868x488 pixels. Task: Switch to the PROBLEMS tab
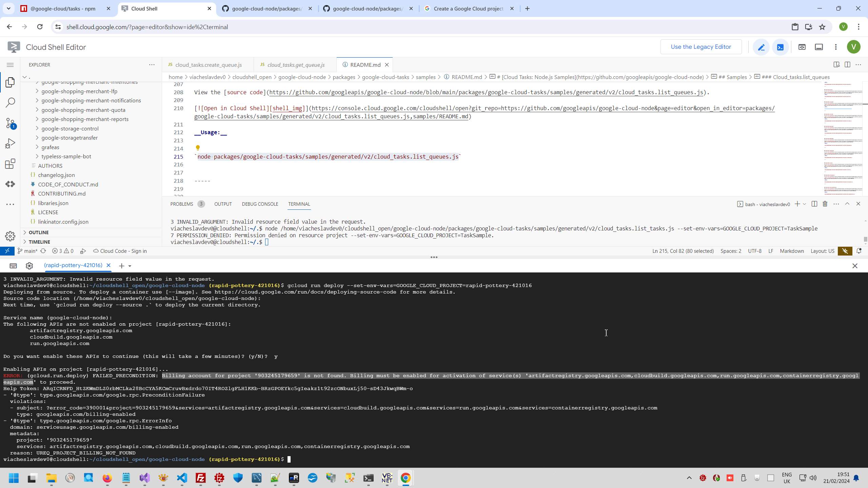click(182, 204)
